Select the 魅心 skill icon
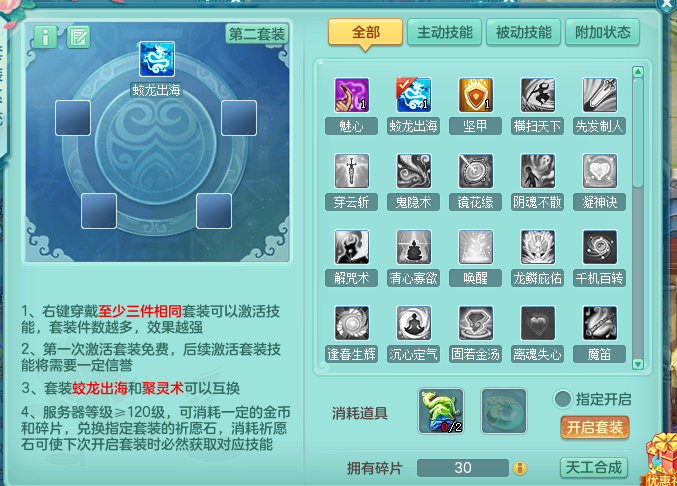Viewport: 677px width, 486px height. point(352,95)
